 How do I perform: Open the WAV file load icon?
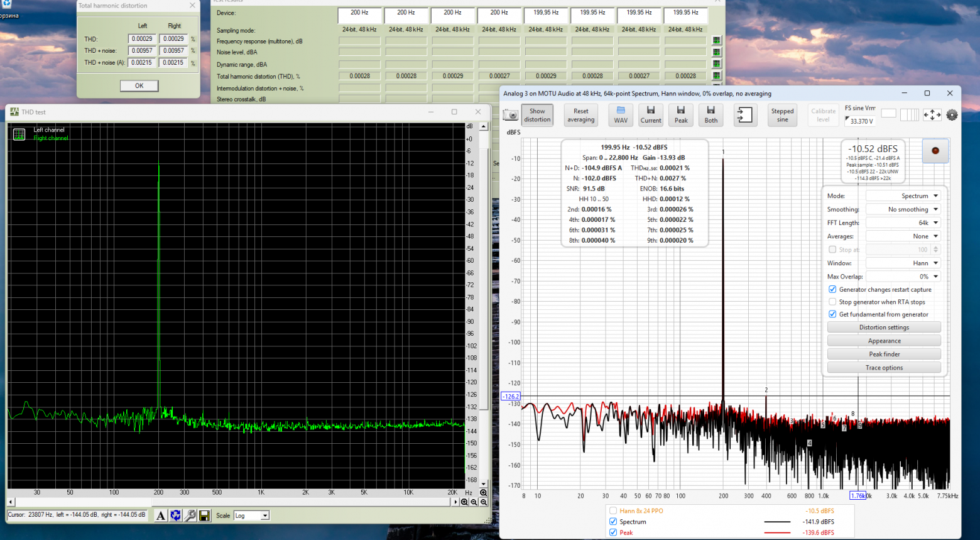(621, 115)
